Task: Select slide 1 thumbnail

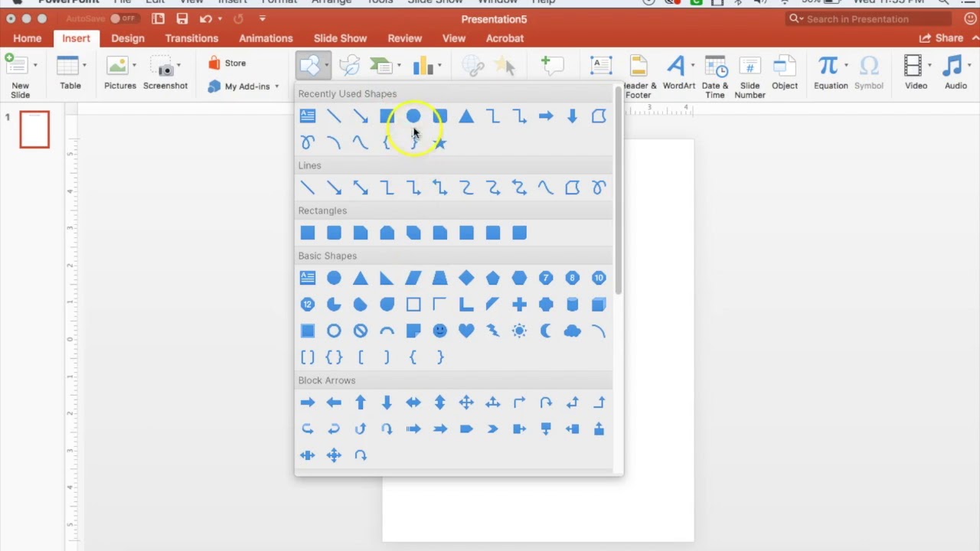Action: 34,129
